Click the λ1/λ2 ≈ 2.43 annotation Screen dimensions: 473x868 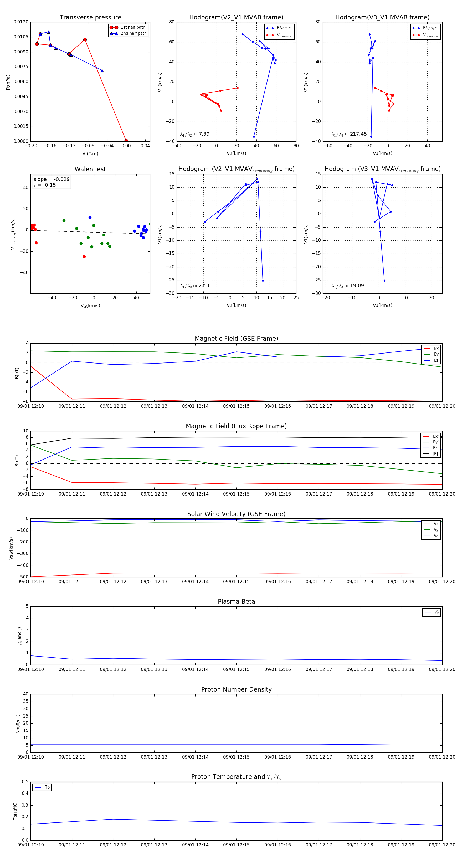click(194, 286)
